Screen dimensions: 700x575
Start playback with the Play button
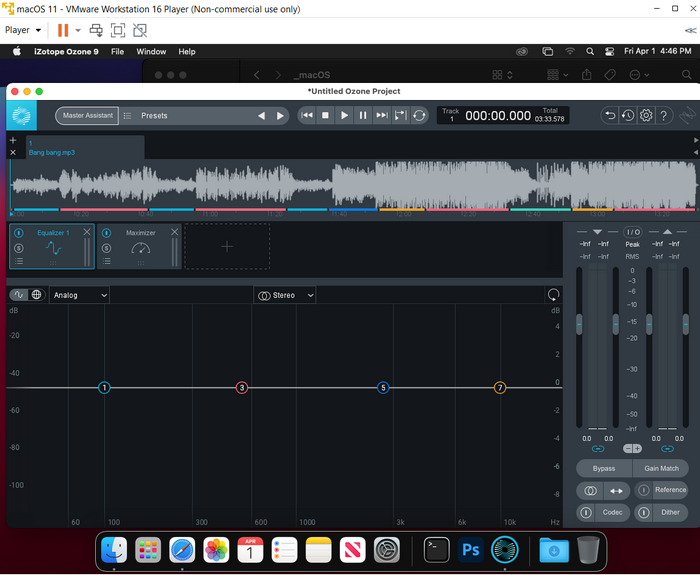(x=344, y=116)
